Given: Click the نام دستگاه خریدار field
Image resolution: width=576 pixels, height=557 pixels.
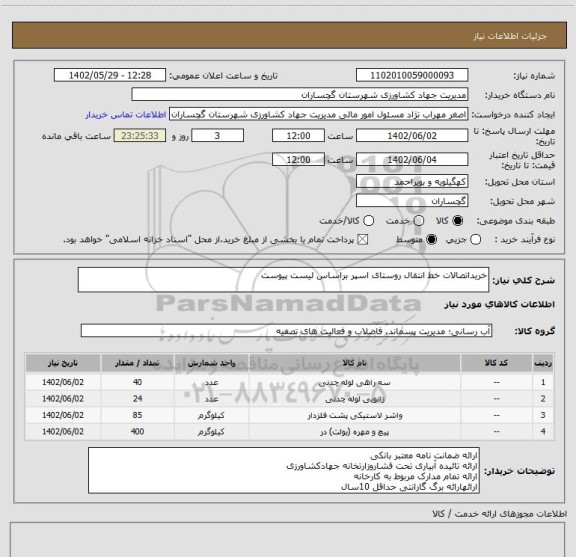Looking at the screenshot, I should click(300, 95).
